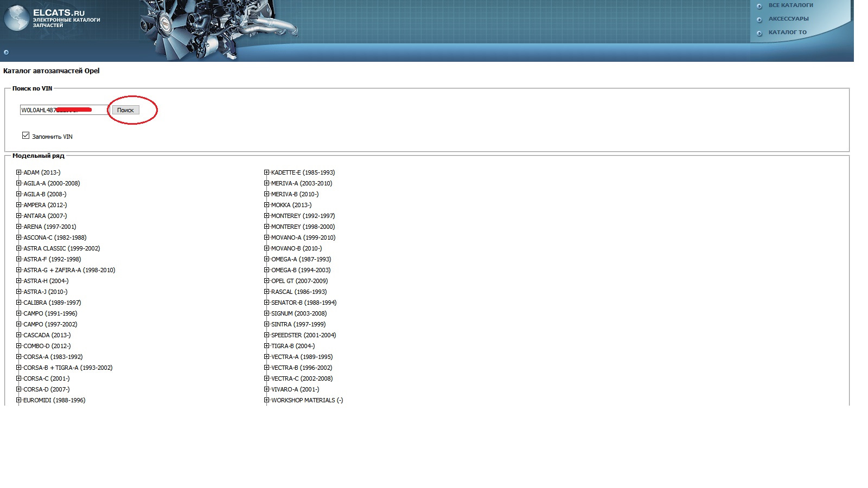Open AGILA-B (2008-) model link
868x488 pixels.
pos(45,194)
